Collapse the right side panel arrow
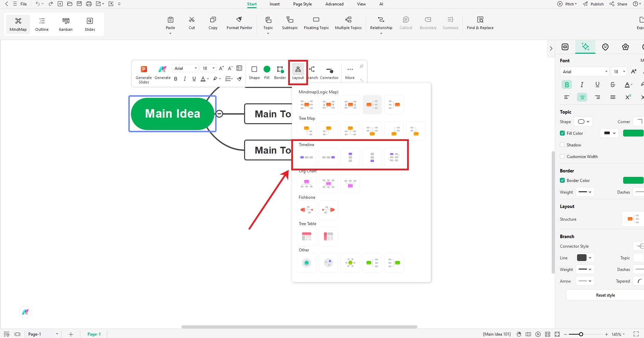This screenshot has height=338, width=644. coord(551,49)
